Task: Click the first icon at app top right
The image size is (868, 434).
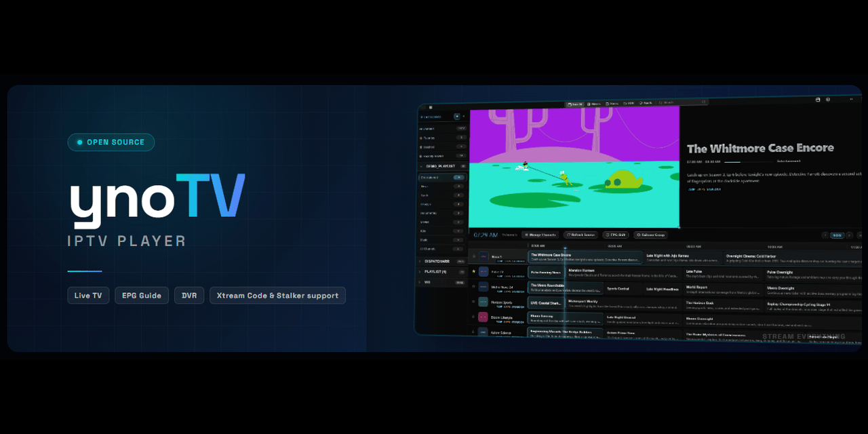Action: tap(818, 100)
